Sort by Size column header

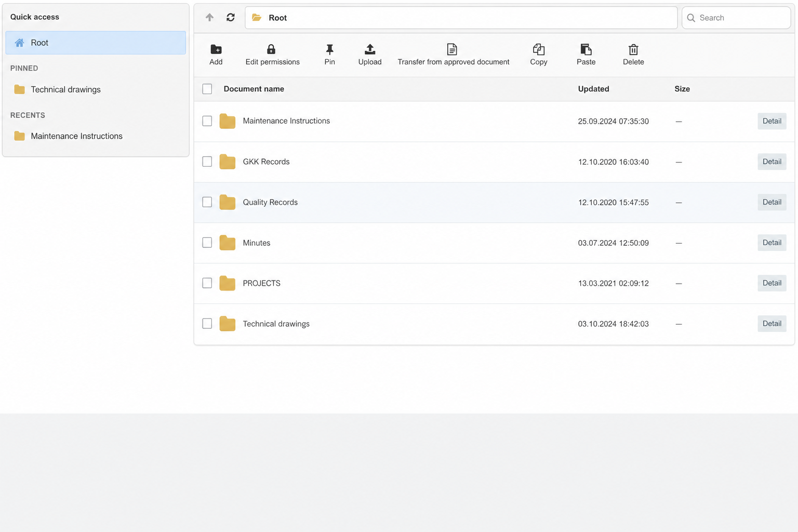tap(682, 89)
